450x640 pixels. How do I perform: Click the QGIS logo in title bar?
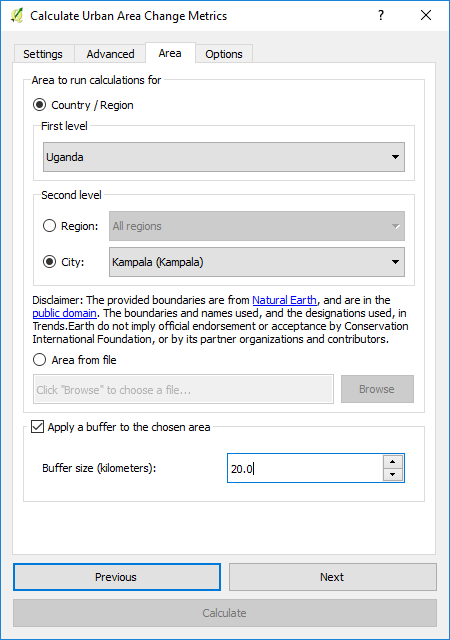coord(17,16)
